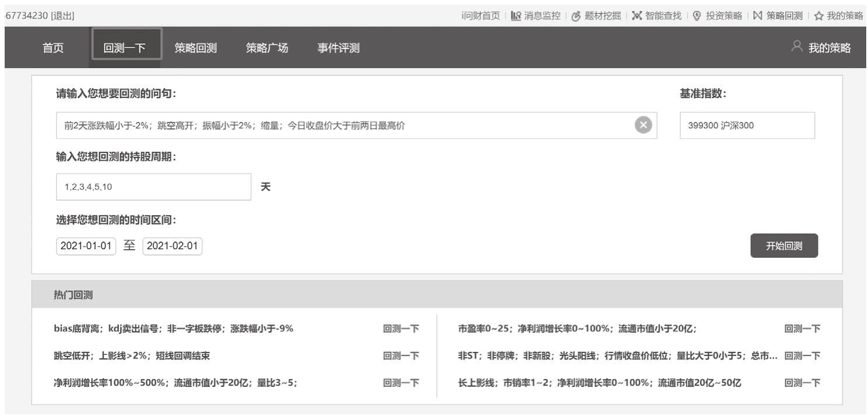
Task: Click 回测一下 for the 跳空低开 row
Action: (x=401, y=356)
